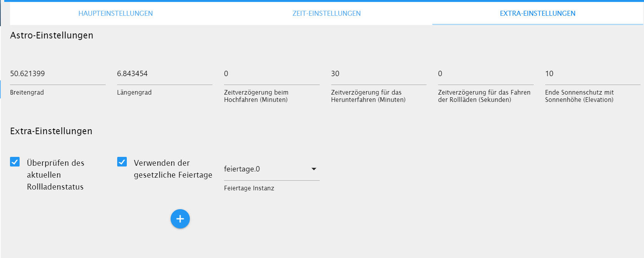Screen dimensions: 644x258
Task: Click the Feiertage Instanz field label
Action: click(x=249, y=188)
